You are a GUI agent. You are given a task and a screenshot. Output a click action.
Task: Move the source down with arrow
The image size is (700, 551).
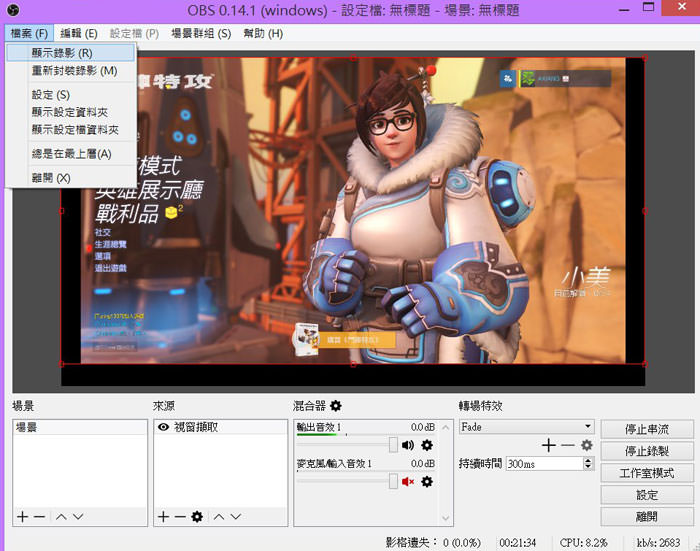(236, 517)
